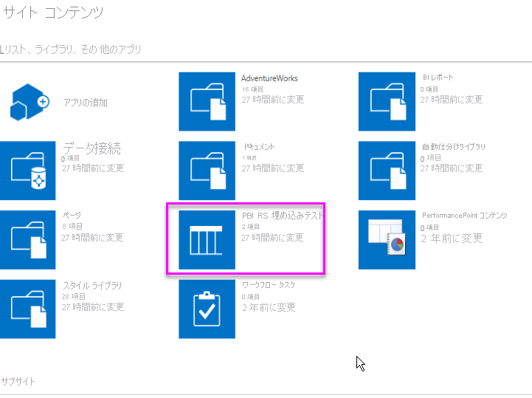Click the データ接続 title link

coord(91,148)
